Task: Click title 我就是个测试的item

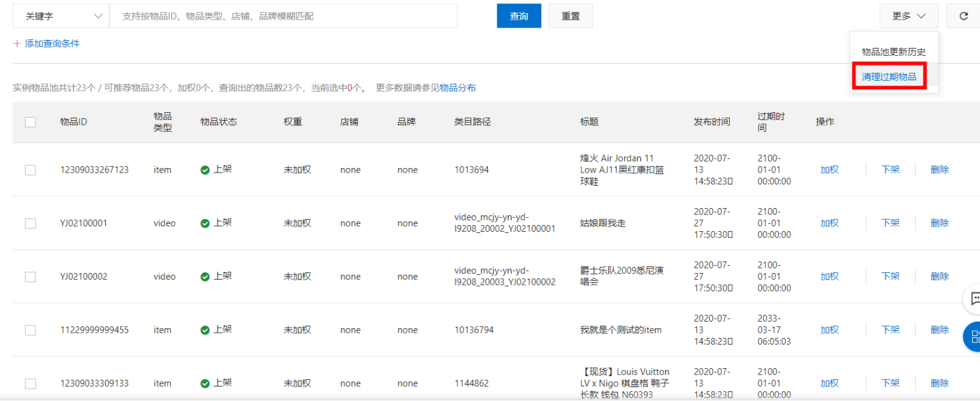Action: click(621, 330)
